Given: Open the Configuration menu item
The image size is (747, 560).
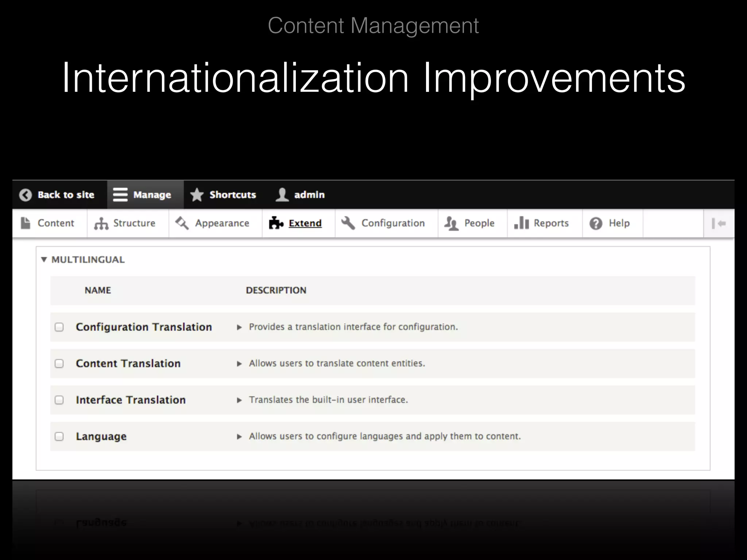Looking at the screenshot, I should click(387, 223).
